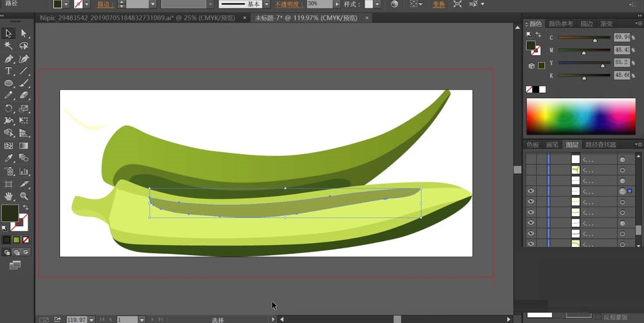644x323 pixels.
Task: Select the Zoom magnifier tool
Action: click(x=24, y=195)
